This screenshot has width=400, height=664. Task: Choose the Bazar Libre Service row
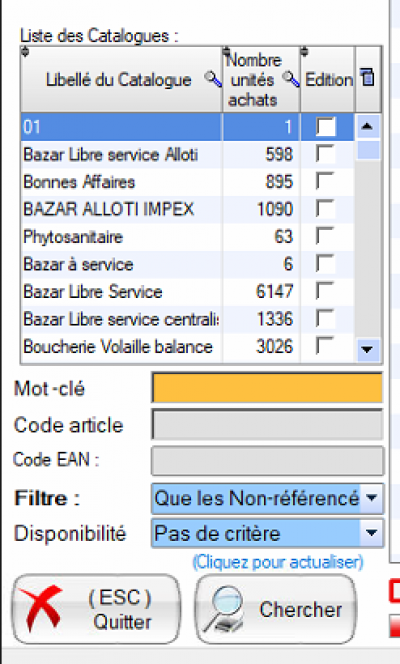187,292
